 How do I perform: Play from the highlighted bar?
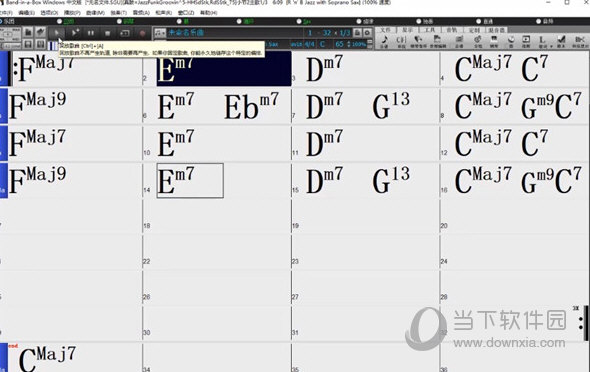pos(75,33)
